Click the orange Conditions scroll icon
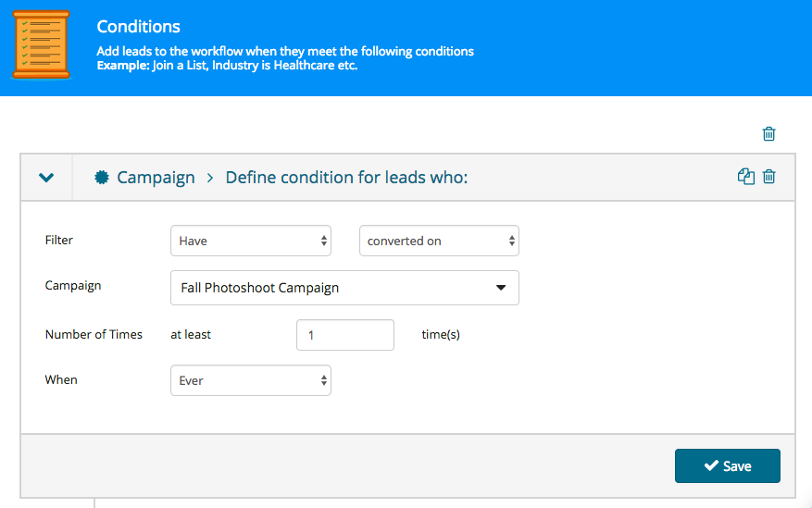 [41, 45]
